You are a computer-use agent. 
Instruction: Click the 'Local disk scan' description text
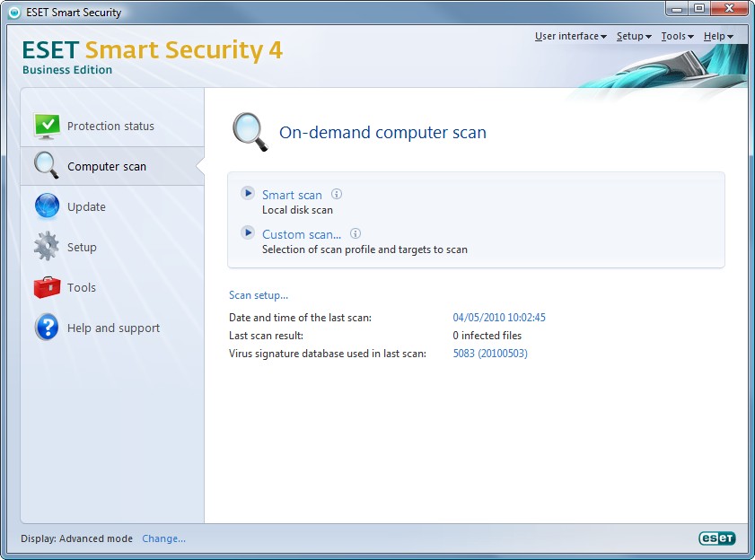point(297,210)
